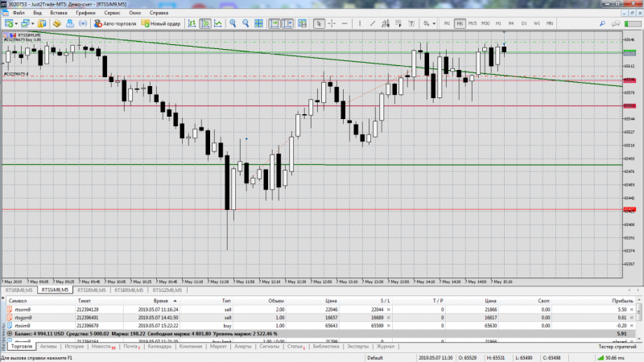Tile chart windows icon

258,23
